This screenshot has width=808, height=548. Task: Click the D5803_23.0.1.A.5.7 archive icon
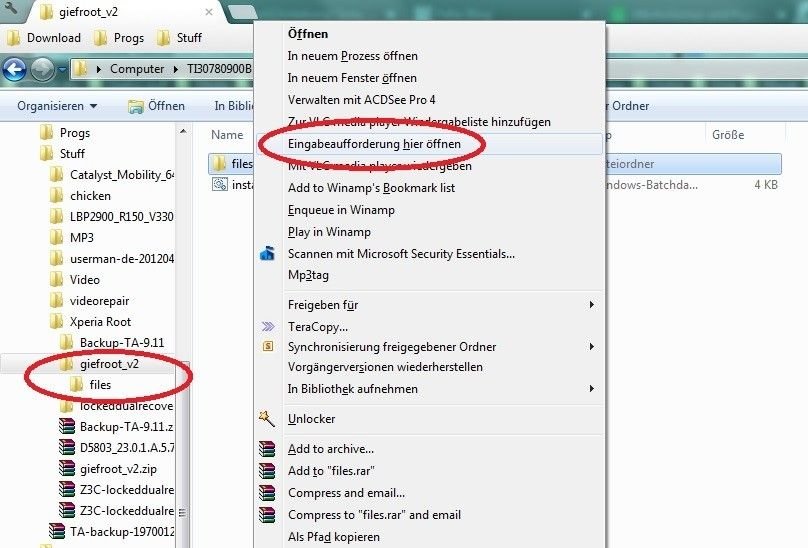point(66,447)
